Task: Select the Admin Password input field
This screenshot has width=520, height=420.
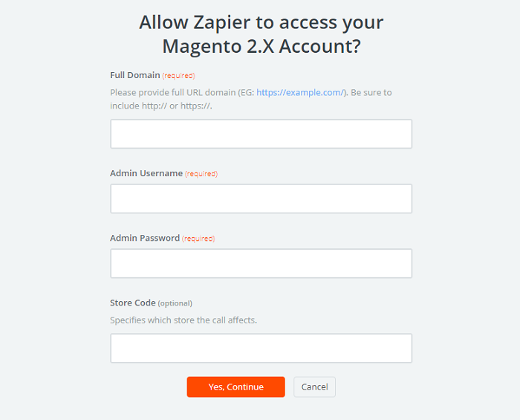Action: pyautogui.click(x=261, y=263)
